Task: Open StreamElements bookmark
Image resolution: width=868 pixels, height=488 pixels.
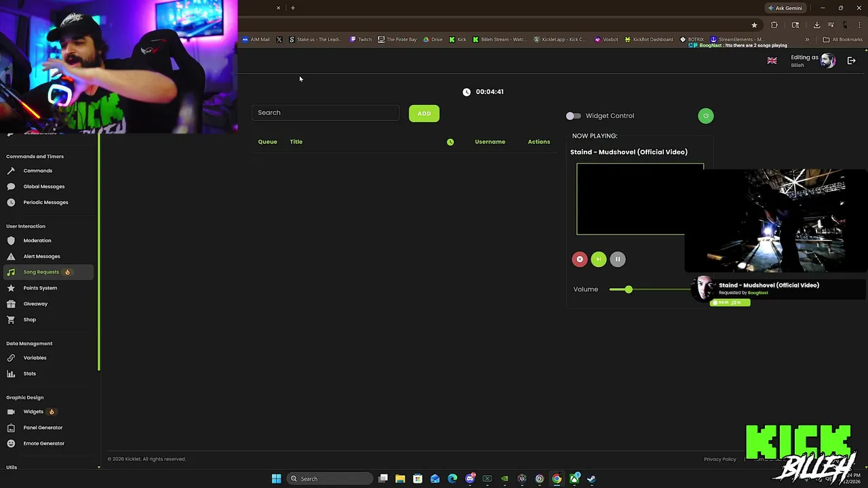Action: tap(737, 39)
